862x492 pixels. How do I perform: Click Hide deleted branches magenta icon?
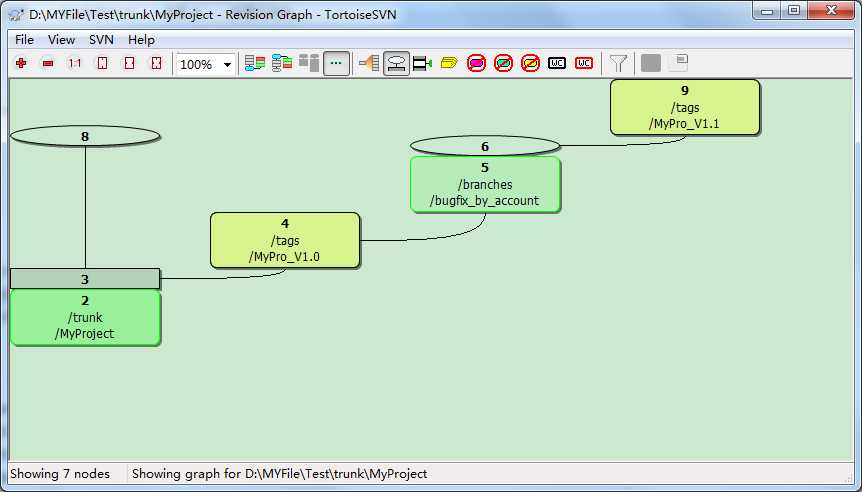477,64
